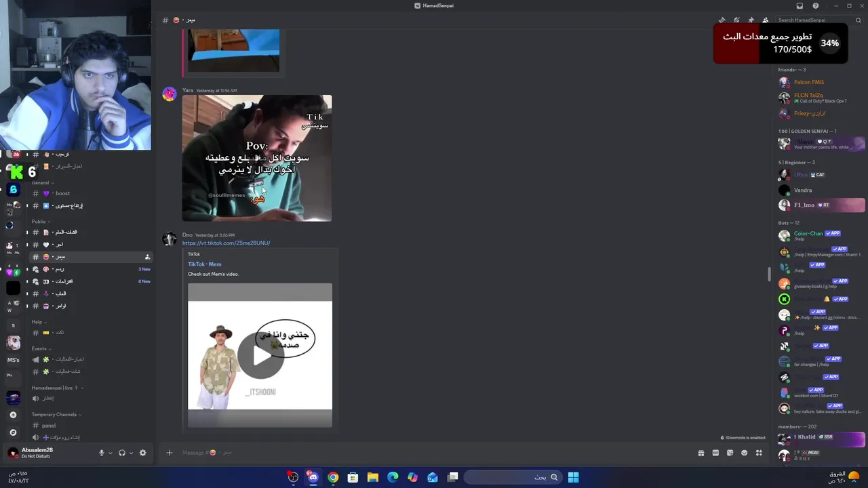Viewport: 868px width, 488px height.
Task: Click the Abusalem28 user profile
Action: (x=37, y=453)
